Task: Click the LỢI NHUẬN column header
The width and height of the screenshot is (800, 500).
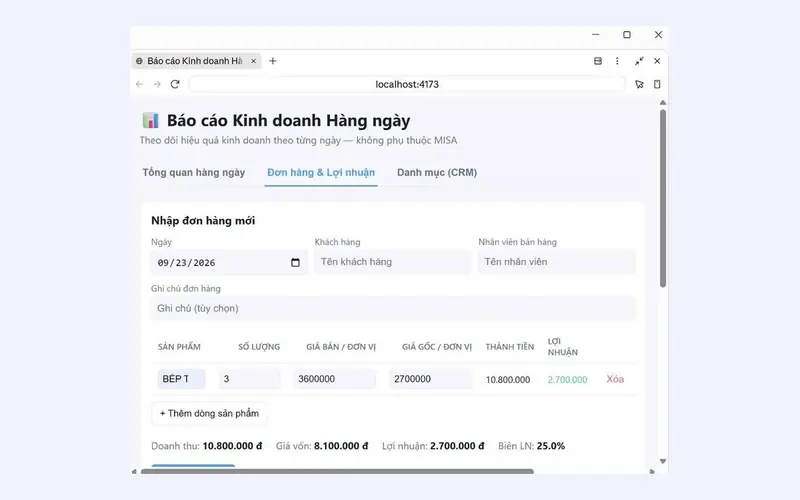Action: click(563, 347)
